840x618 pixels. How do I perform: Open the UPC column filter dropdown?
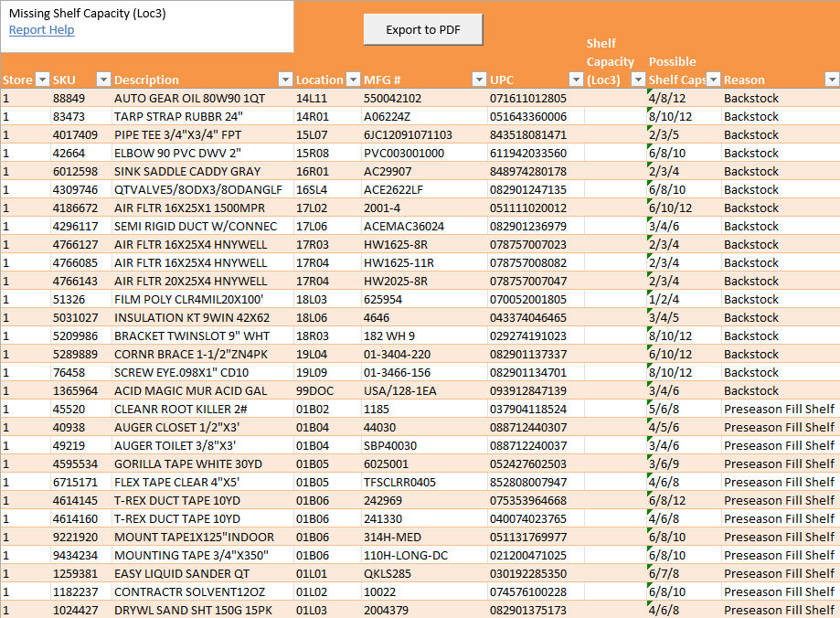point(576,80)
